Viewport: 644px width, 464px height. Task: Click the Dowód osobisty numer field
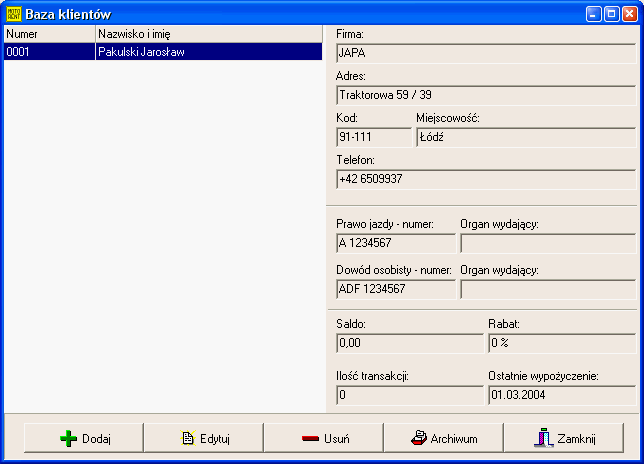point(396,289)
